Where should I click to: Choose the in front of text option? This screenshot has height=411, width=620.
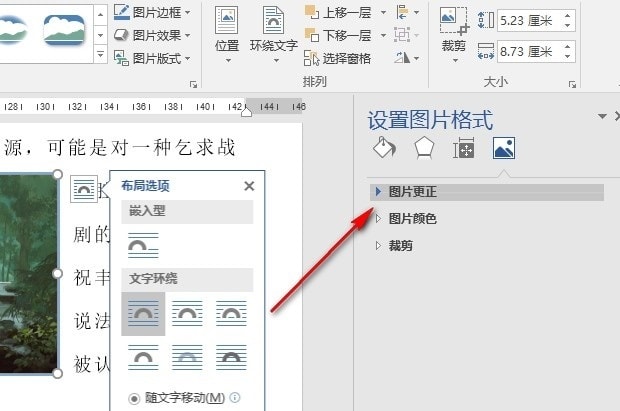coord(231,358)
